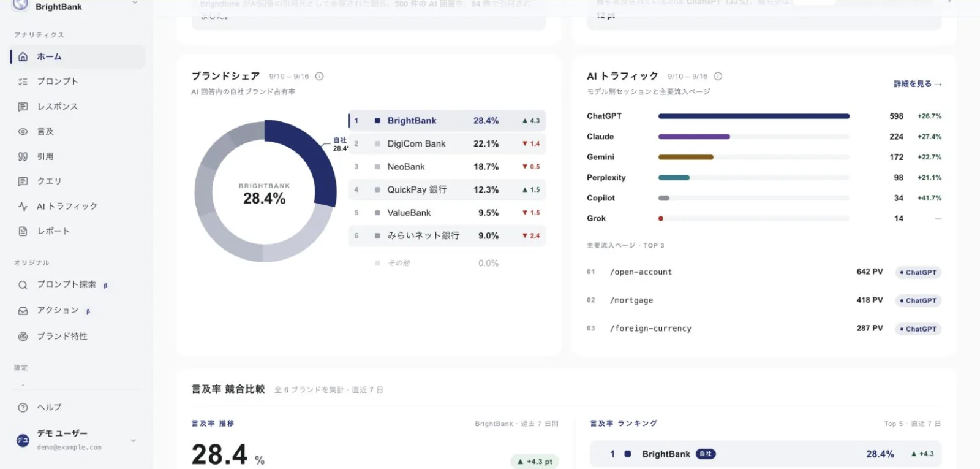Click the BrightBank logo icon
This screenshot has width=980, height=469.
21,5
